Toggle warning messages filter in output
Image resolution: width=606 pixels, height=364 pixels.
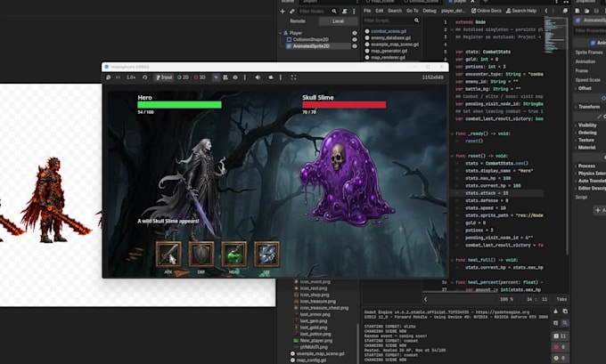[560, 358]
